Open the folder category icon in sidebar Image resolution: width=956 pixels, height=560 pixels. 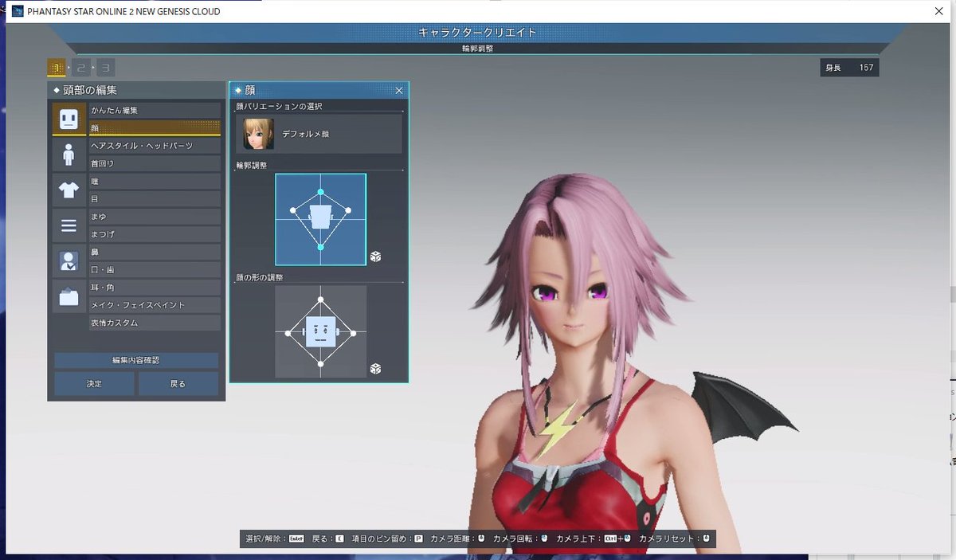pos(69,296)
